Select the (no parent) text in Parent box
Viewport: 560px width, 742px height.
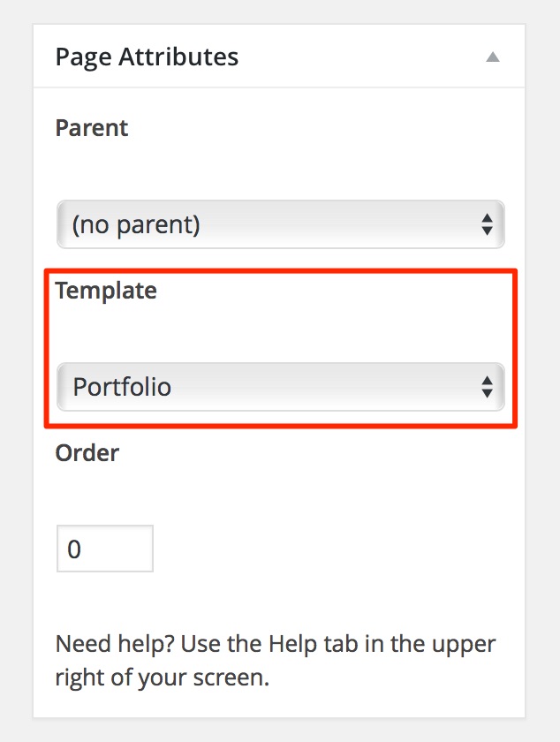(136, 224)
